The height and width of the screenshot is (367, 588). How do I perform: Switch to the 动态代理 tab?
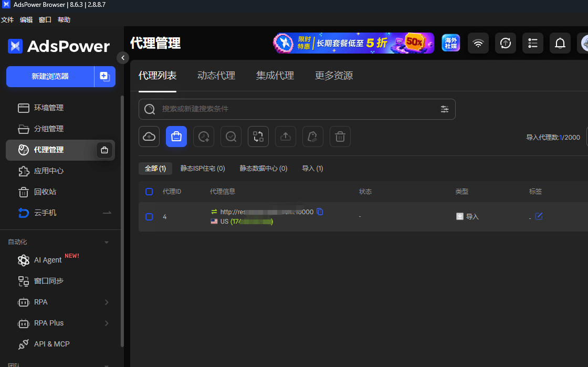point(216,76)
